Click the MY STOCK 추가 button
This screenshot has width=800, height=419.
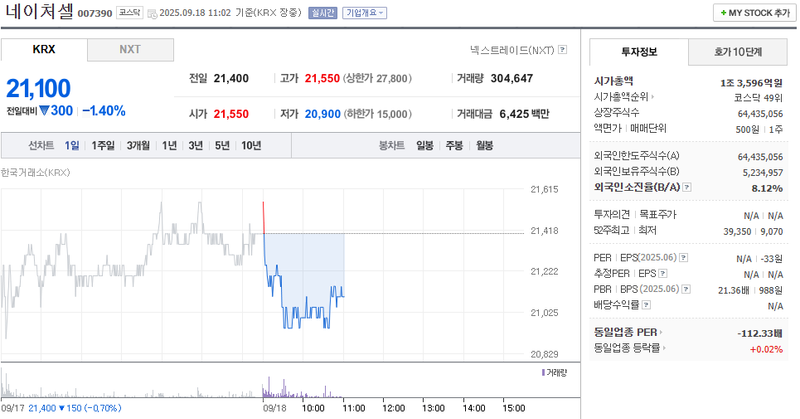[x=755, y=13]
